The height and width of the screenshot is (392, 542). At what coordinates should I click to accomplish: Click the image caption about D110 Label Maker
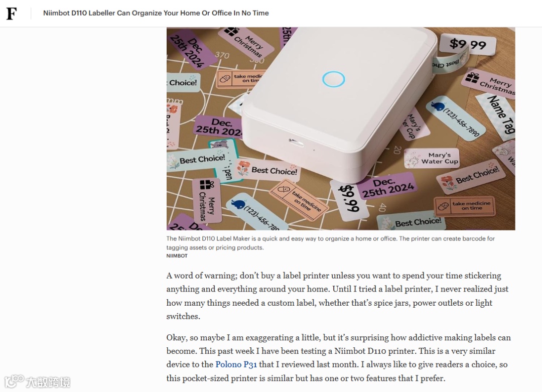pyautogui.click(x=330, y=242)
